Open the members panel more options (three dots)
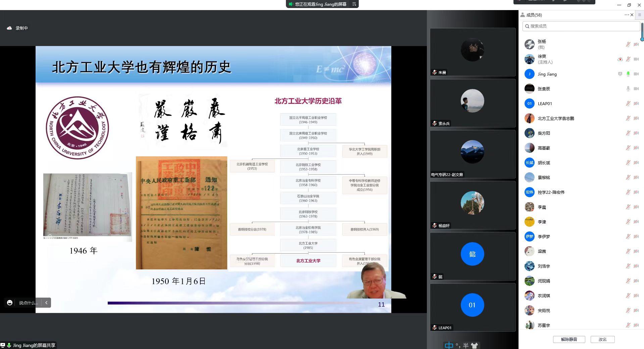This screenshot has width=644, height=349. pos(627,15)
